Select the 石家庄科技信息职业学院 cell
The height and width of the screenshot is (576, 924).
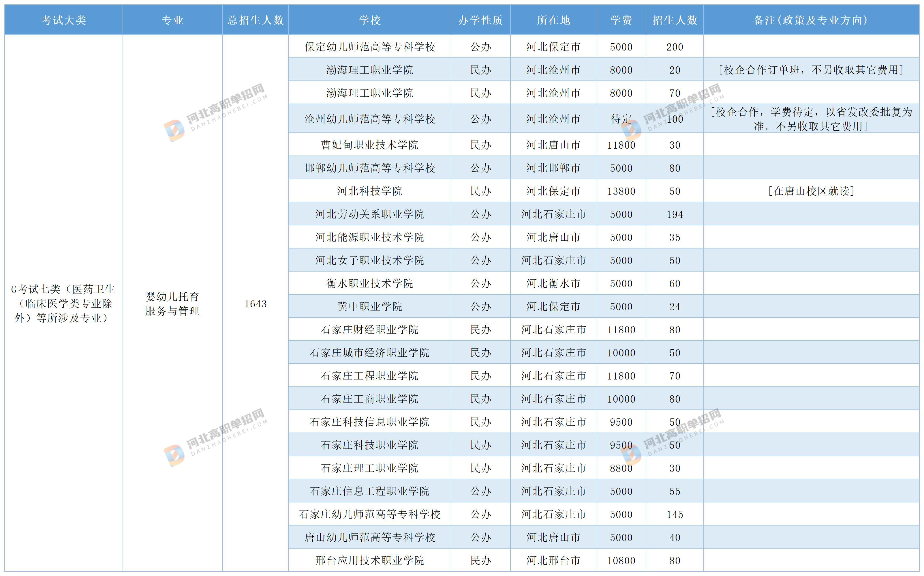[370, 421]
